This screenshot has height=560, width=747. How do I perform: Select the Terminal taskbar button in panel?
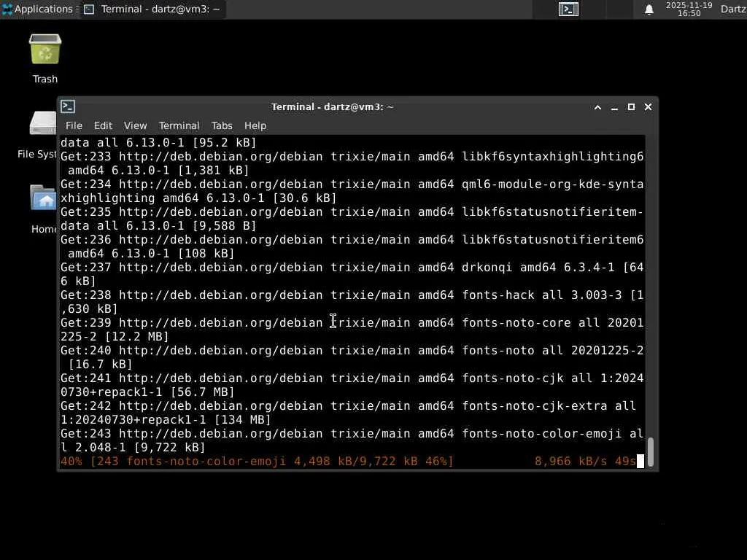(x=152, y=9)
